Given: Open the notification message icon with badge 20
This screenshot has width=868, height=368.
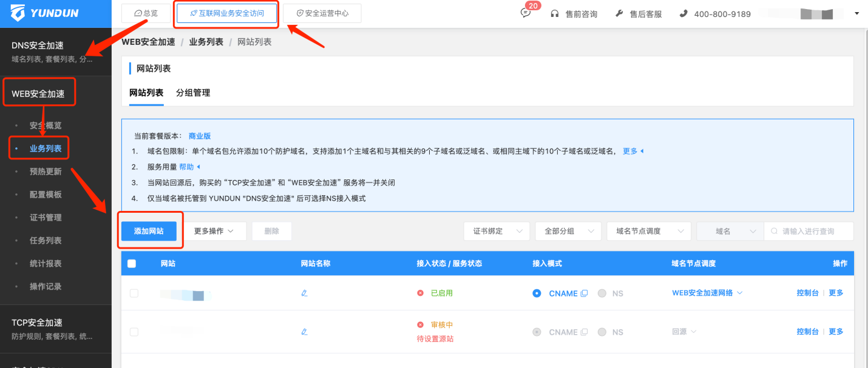Looking at the screenshot, I should [x=526, y=13].
